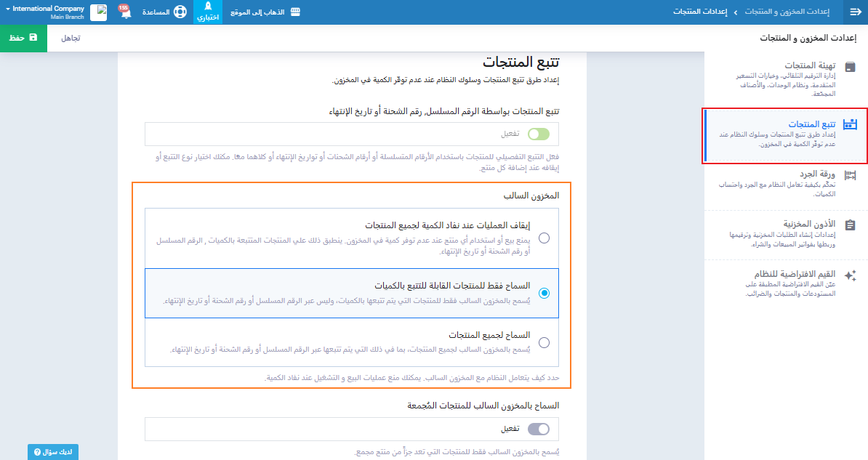Click the المساعدة help lifebuoy icon
Screen dimensions: 868x460
coord(180,12)
